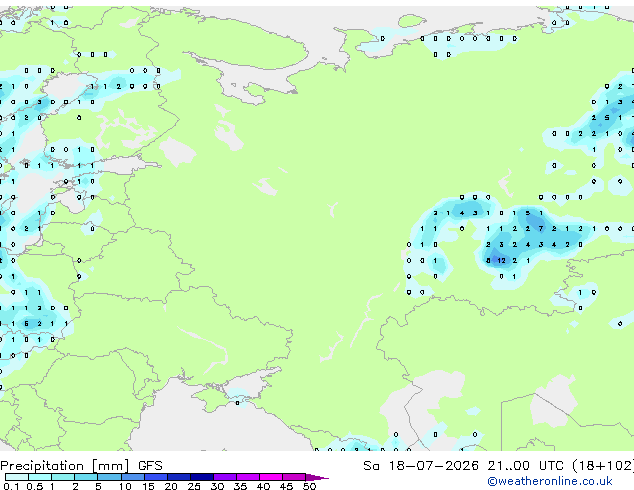Click the "0.1" legend scale label
Screen dimensions: 634x490
(11, 486)
